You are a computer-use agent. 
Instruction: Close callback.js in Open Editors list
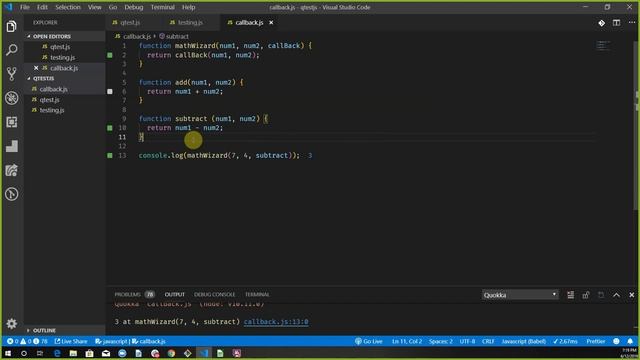pyautogui.click(x=36, y=68)
